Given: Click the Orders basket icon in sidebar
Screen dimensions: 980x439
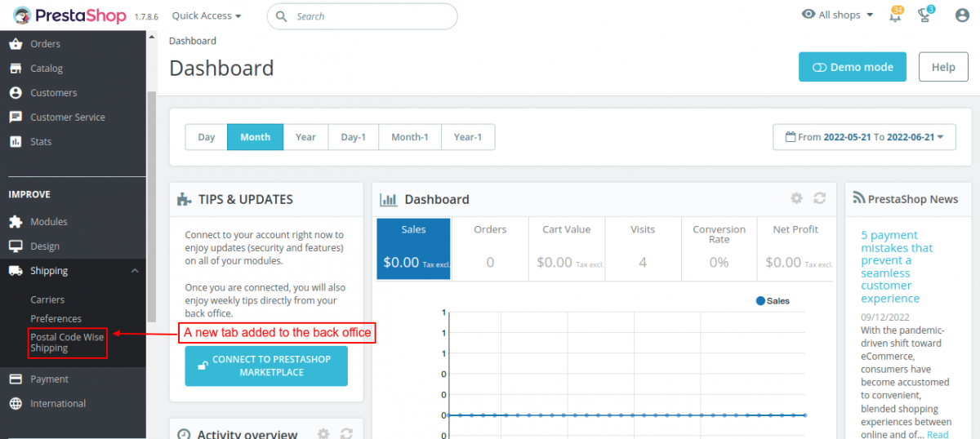Looking at the screenshot, I should click(x=16, y=44).
